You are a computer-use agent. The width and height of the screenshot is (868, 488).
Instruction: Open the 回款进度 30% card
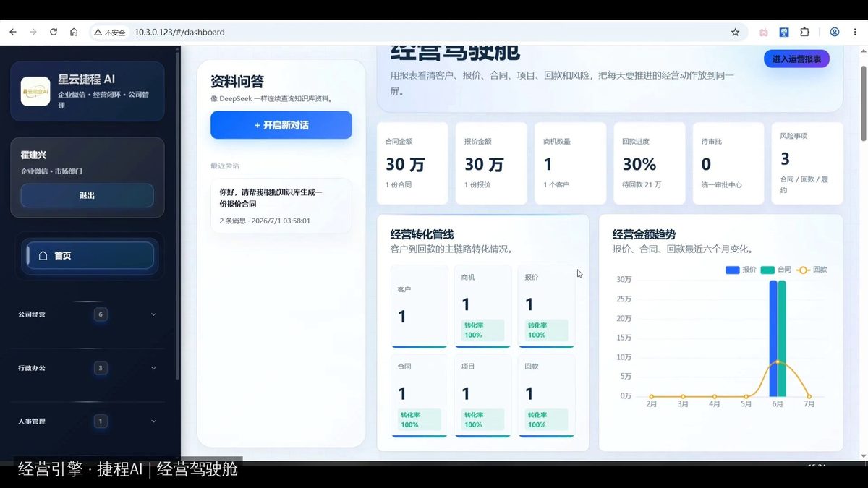(x=649, y=163)
